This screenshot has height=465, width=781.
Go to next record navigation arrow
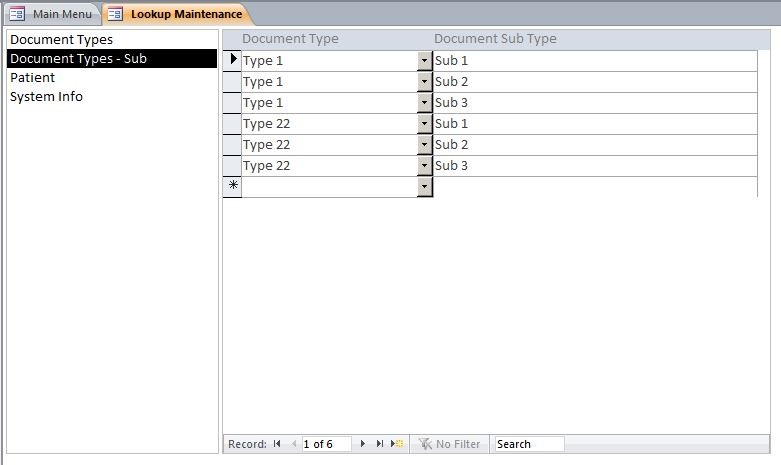click(363, 444)
